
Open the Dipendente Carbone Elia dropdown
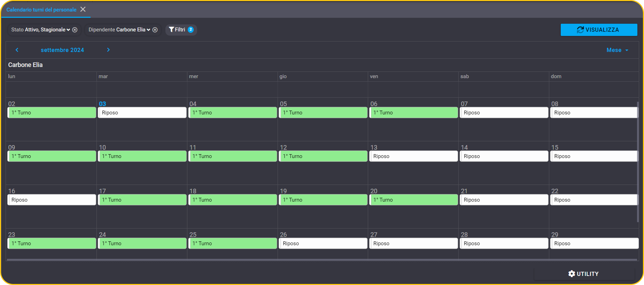pos(119,30)
